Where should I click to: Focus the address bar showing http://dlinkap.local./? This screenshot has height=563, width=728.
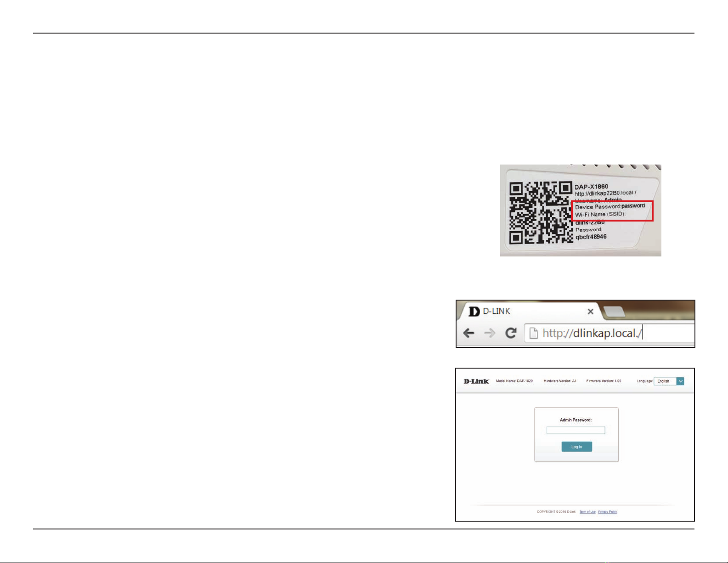[609, 333]
